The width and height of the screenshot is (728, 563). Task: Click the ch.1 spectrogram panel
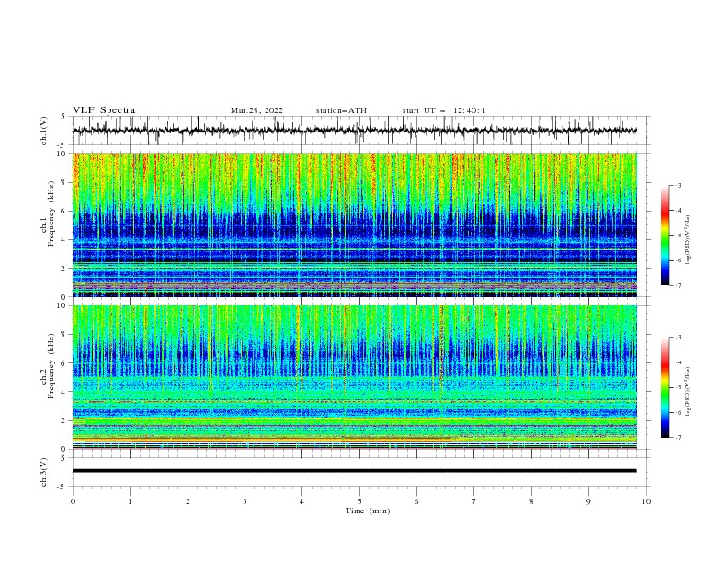coord(355,224)
